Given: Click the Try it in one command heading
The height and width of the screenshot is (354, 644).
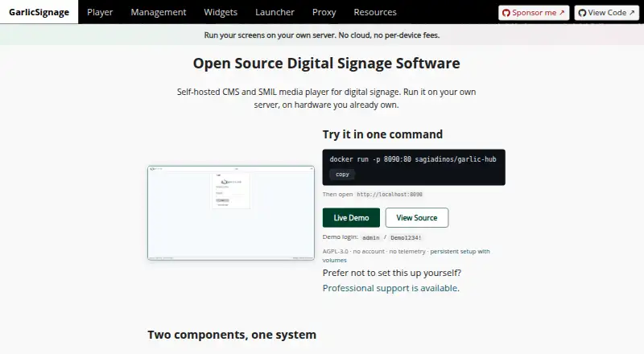Looking at the screenshot, I should [x=382, y=134].
